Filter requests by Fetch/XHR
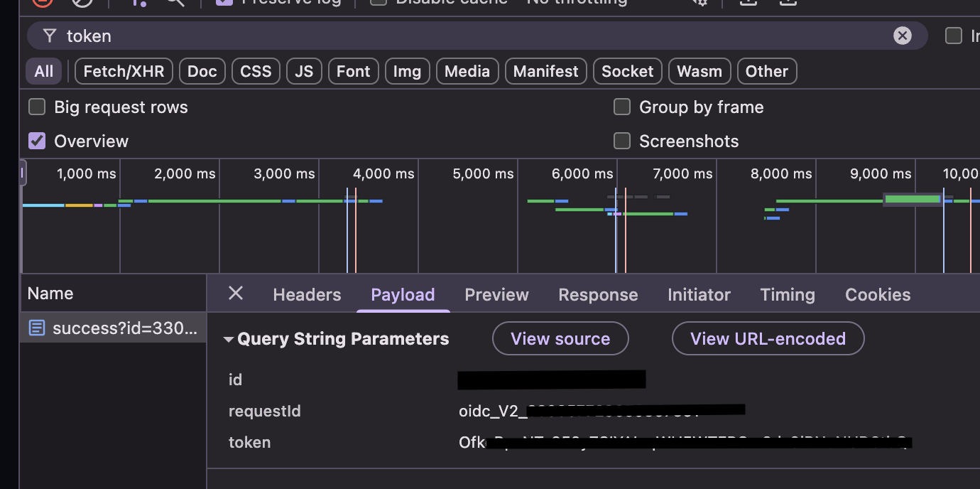This screenshot has height=489, width=980. point(124,71)
